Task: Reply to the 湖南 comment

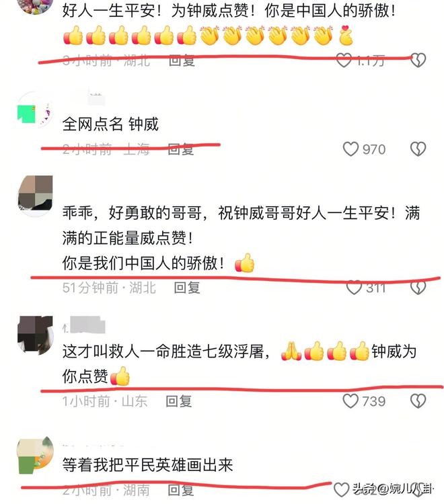Action: [181, 490]
